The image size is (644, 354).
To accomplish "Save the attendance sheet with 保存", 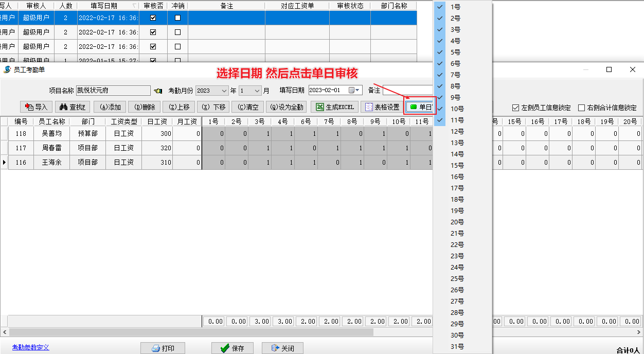I will pyautogui.click(x=232, y=348).
